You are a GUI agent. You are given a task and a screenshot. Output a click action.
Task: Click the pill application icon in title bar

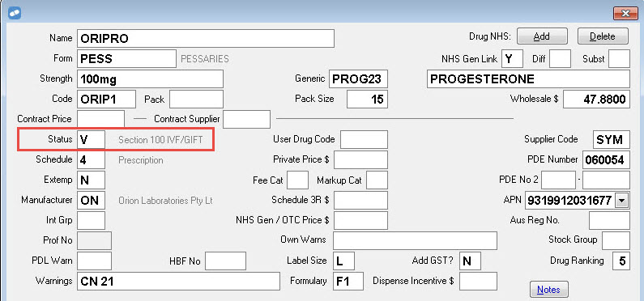click(x=15, y=13)
